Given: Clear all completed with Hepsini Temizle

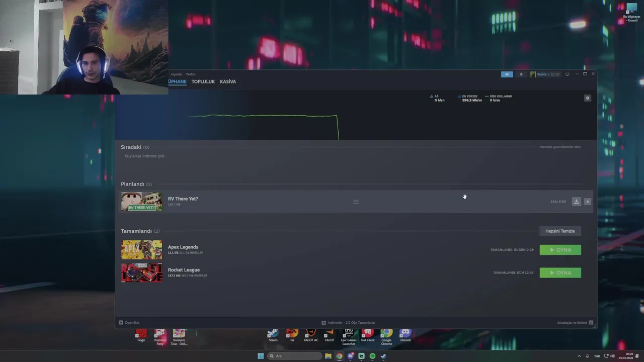Looking at the screenshot, I should (x=560, y=231).
